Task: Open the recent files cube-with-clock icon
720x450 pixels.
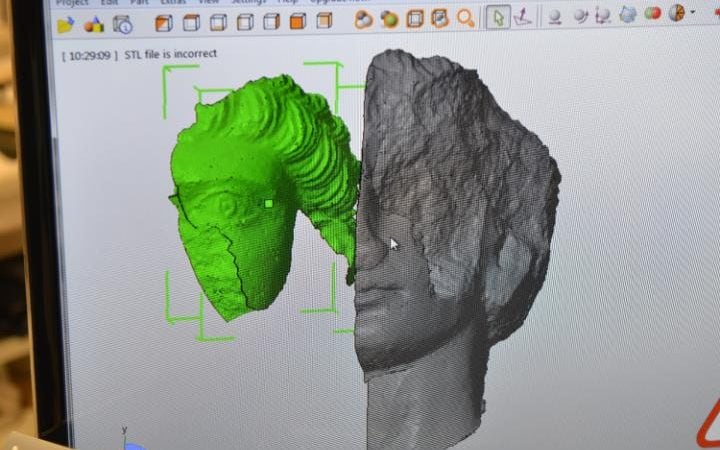Action: click(x=123, y=23)
